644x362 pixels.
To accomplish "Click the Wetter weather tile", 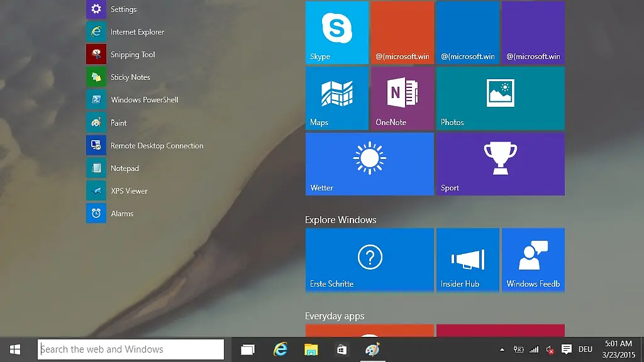I will pyautogui.click(x=369, y=163).
